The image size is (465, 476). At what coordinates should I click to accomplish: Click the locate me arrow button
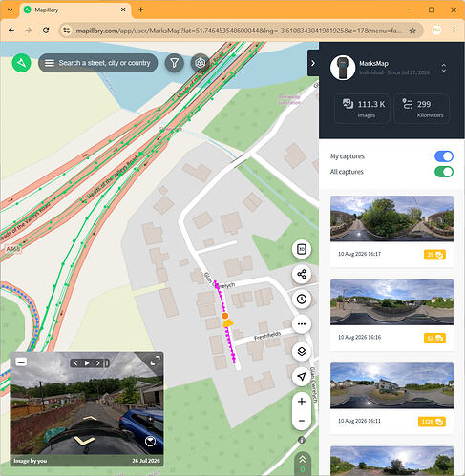coord(302,377)
